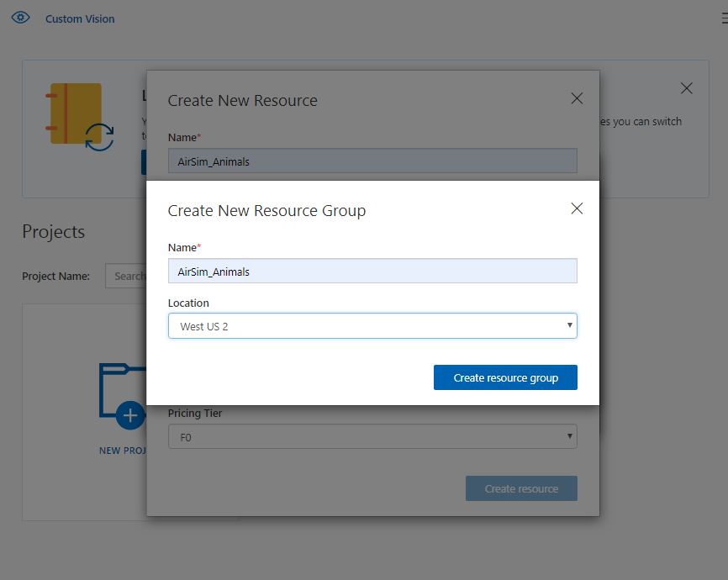Dismiss the background banner with the X
This screenshot has height=580, width=728.
[x=686, y=88]
